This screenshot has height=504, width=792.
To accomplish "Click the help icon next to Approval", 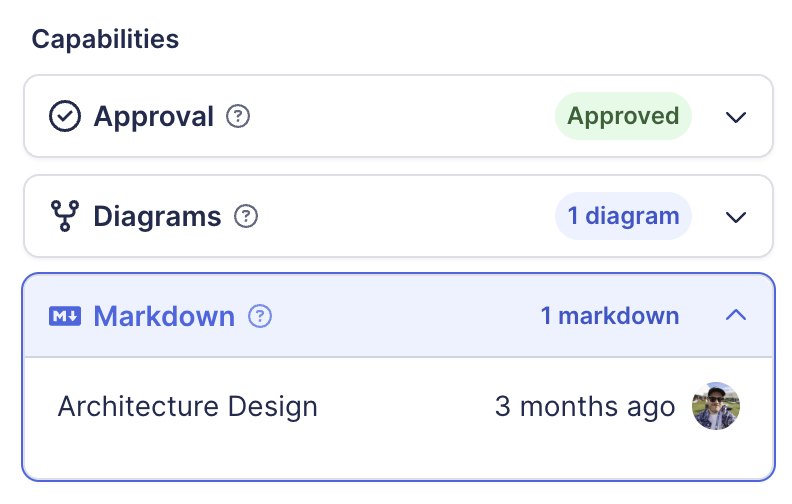I will click(238, 117).
